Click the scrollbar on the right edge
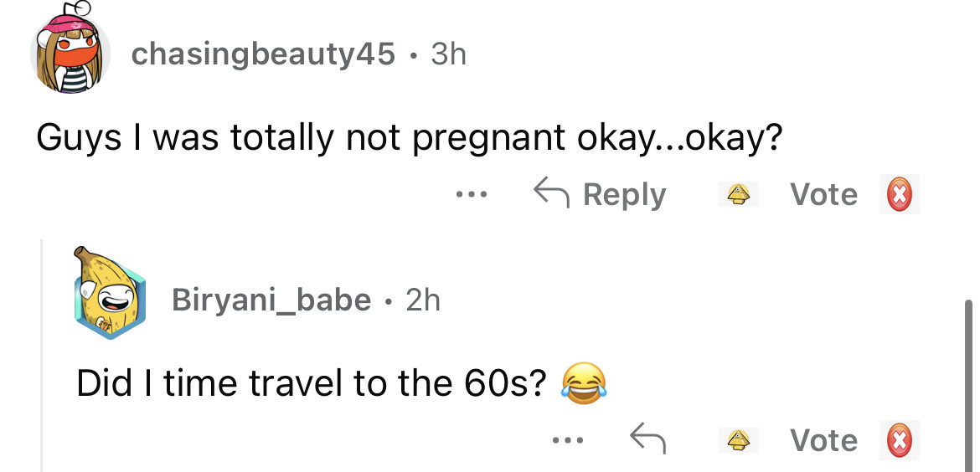980x472 pixels. coord(970,385)
